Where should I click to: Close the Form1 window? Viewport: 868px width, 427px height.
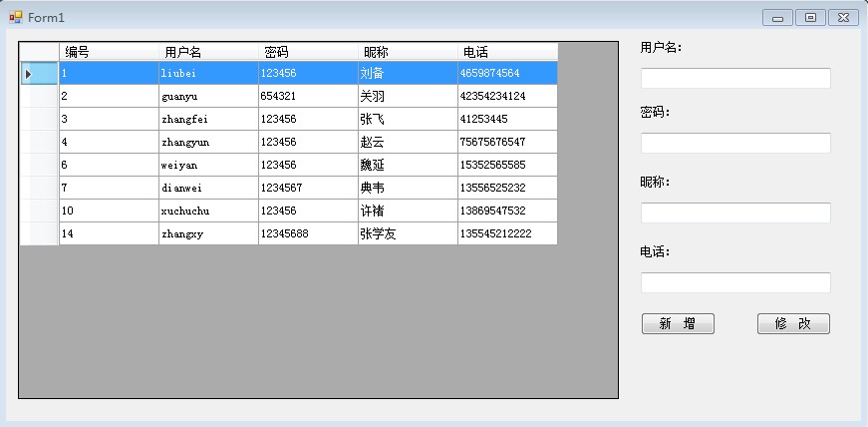pyautogui.click(x=843, y=18)
